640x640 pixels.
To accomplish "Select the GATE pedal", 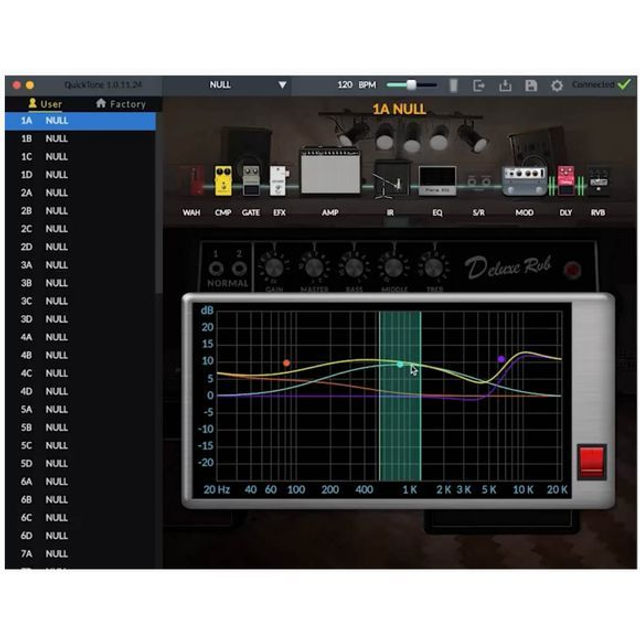I will pos(251,180).
